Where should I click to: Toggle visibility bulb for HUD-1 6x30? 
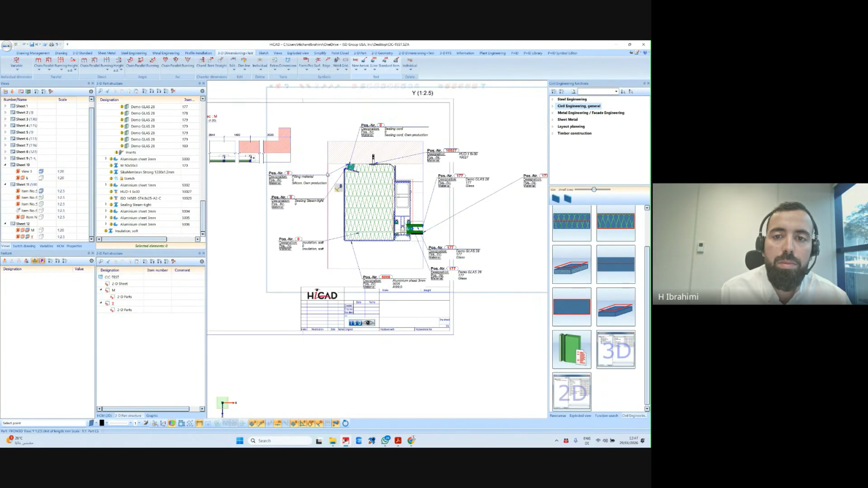111,192
